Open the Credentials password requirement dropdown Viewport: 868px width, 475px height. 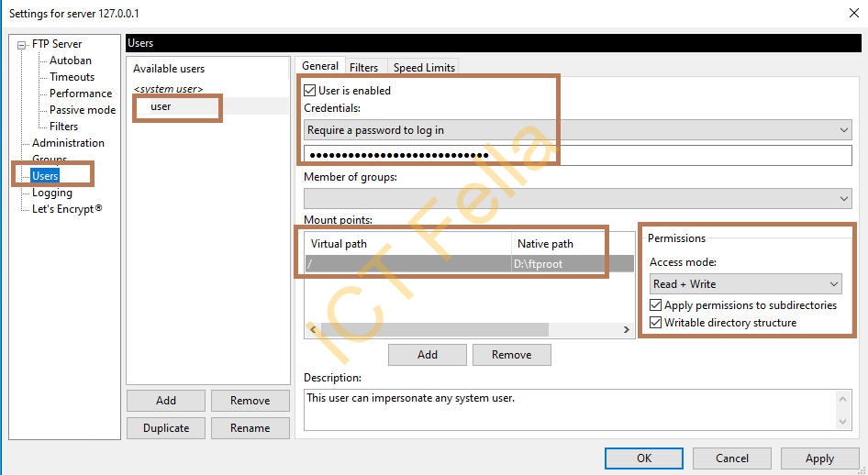[577, 130]
